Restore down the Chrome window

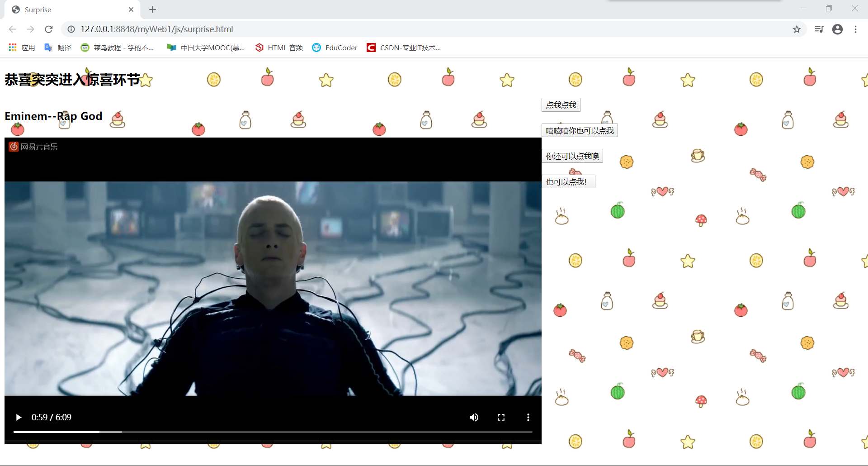[x=829, y=8]
